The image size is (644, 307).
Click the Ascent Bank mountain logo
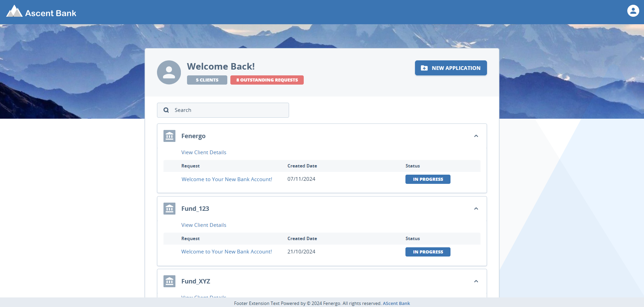pyautogui.click(x=14, y=11)
